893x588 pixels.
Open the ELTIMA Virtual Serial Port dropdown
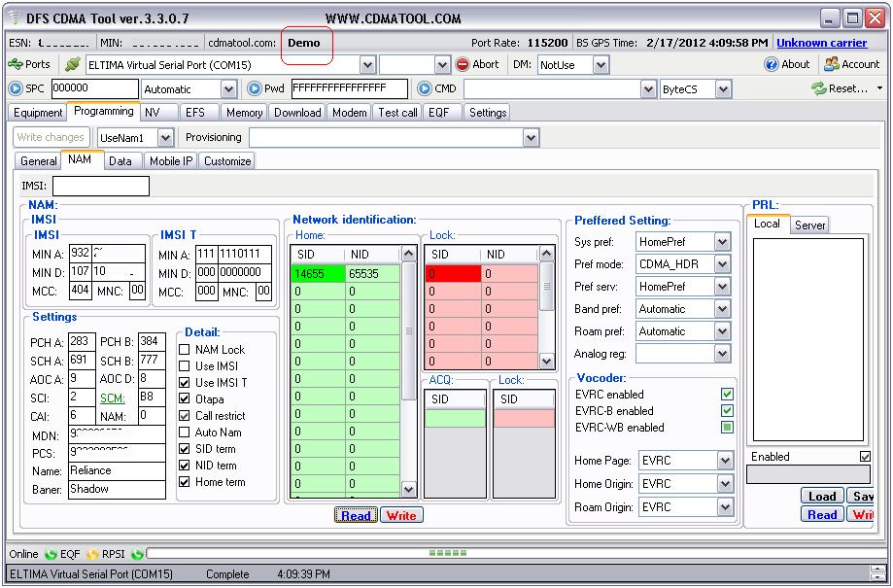coord(368,65)
